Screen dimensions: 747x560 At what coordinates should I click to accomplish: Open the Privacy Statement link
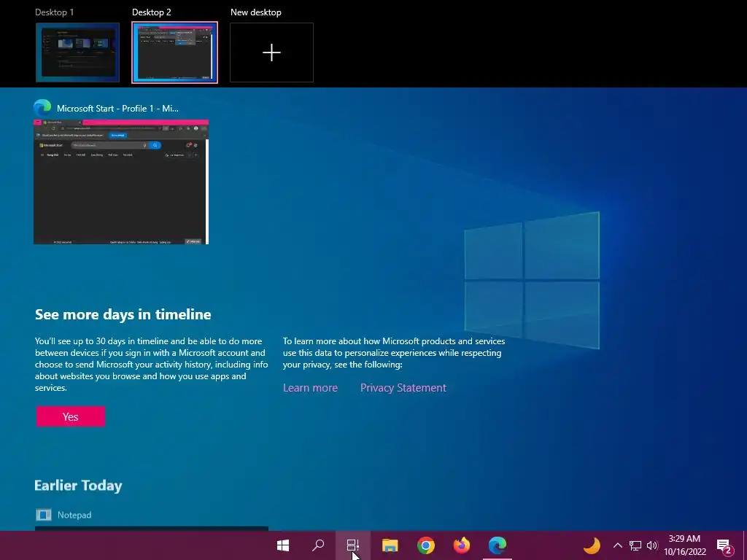(403, 388)
